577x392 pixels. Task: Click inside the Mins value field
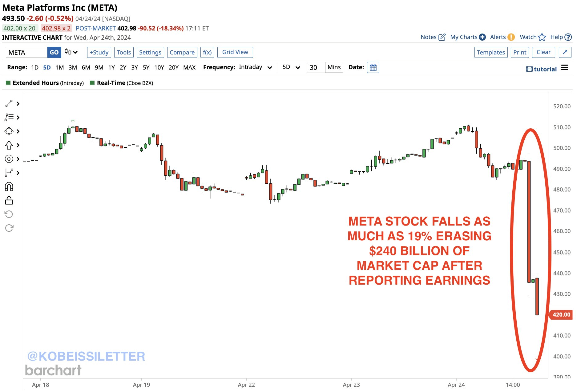coord(316,67)
